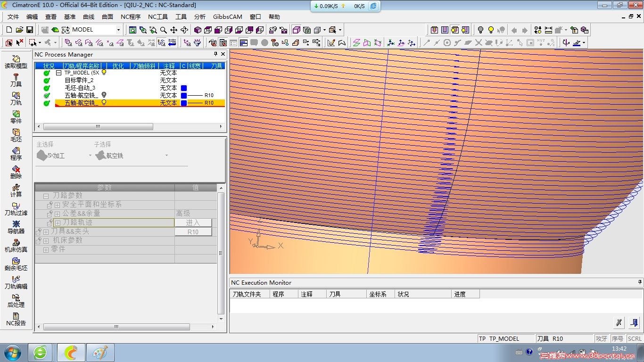Pin the NC Execution Monitor panel

(x=640, y=282)
